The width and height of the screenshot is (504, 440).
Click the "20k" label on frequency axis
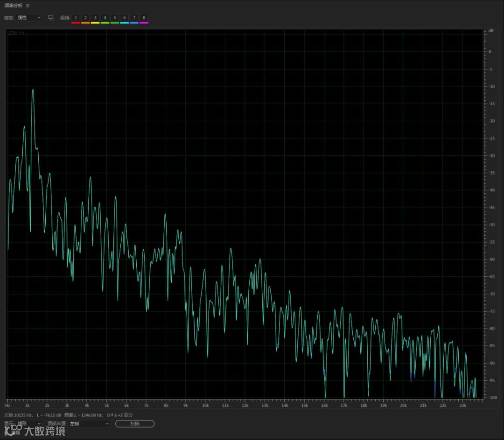point(403,405)
